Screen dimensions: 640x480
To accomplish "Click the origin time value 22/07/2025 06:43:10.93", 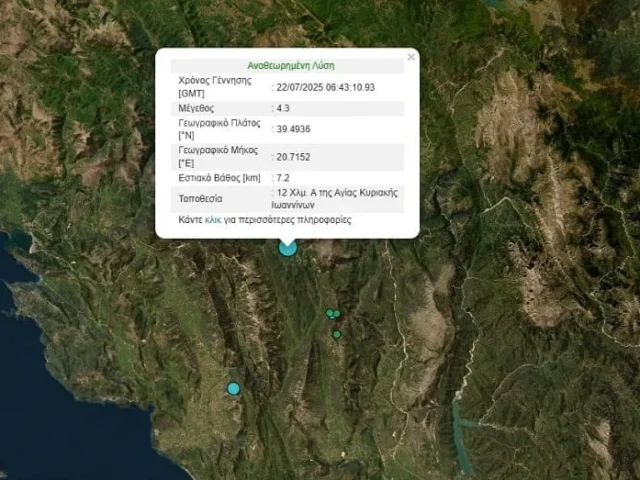I will coord(325,86).
